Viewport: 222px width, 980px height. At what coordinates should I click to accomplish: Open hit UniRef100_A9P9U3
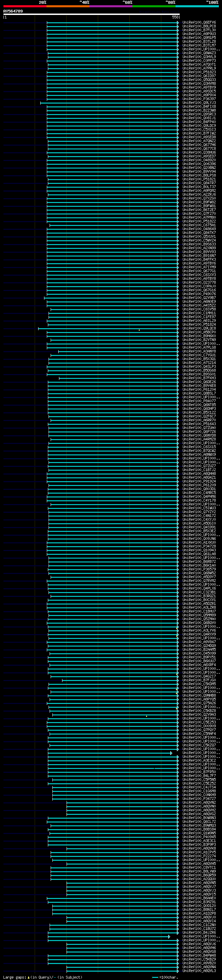(x=199, y=34)
